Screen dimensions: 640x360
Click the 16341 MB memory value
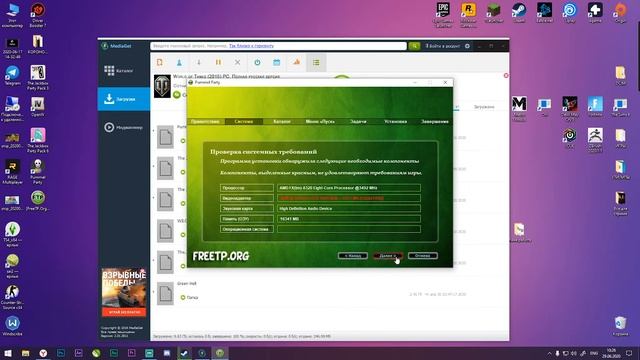coord(349,219)
